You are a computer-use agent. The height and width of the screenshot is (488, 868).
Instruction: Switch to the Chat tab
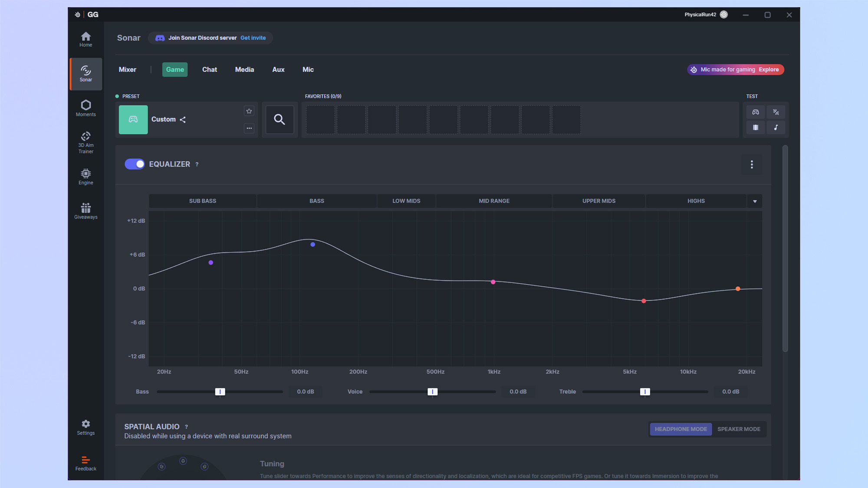(209, 69)
